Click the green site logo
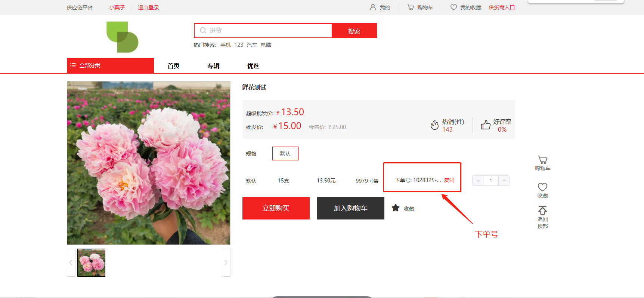Viewport: 644px width, 298px height. (122, 37)
